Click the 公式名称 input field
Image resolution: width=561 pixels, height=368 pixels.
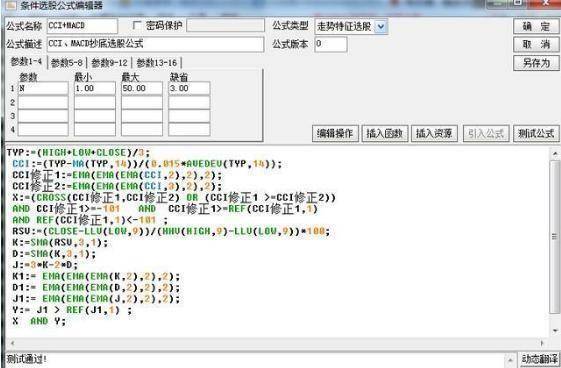tap(82, 26)
